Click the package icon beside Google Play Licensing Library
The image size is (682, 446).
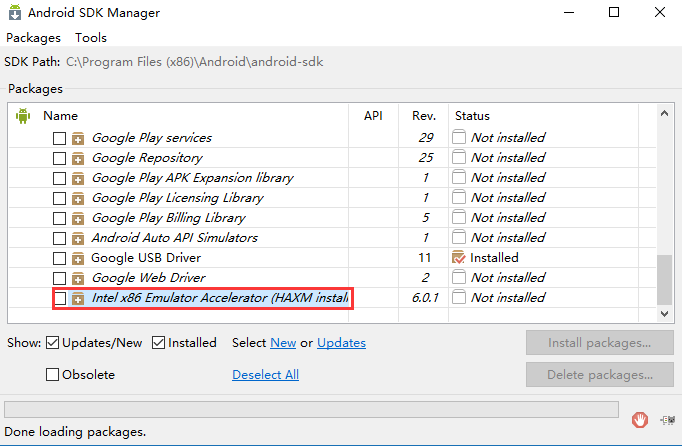78,198
